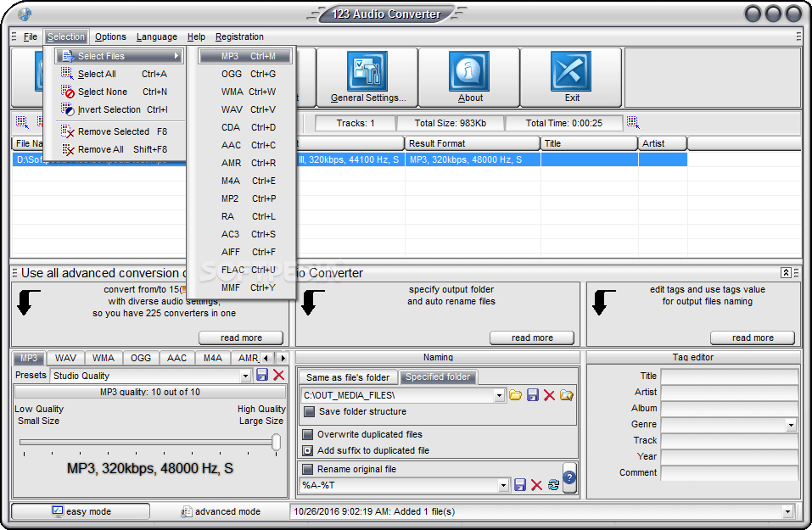Click the Invert Selection menu icon
The width and height of the screenshot is (812, 530).
(x=67, y=109)
